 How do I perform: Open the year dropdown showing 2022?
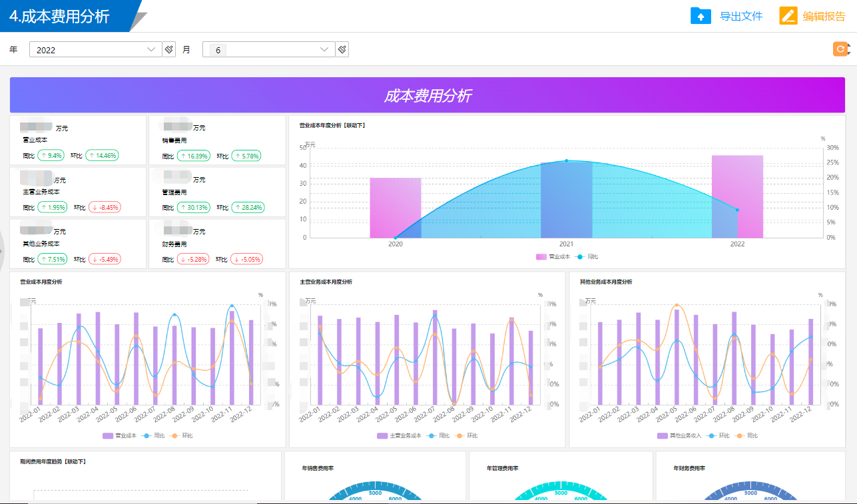96,49
